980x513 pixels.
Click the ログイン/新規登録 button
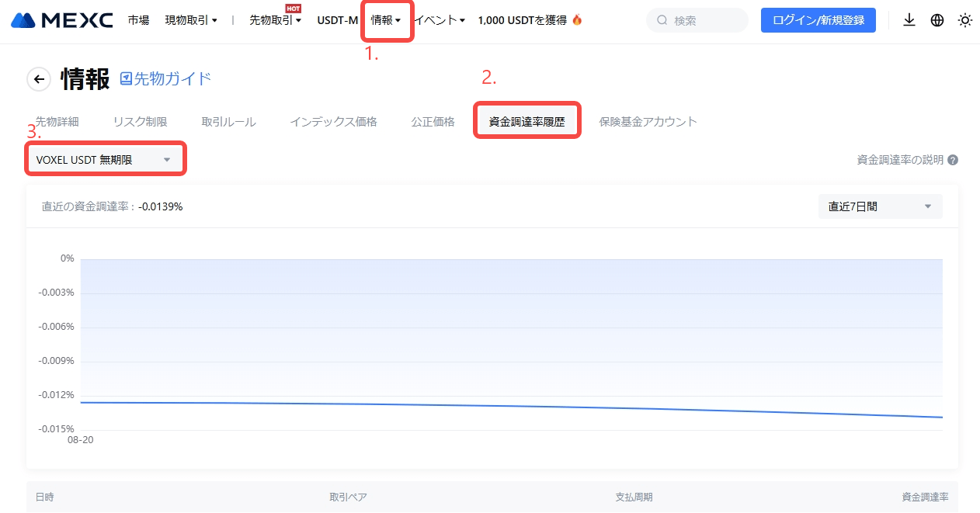click(x=818, y=20)
